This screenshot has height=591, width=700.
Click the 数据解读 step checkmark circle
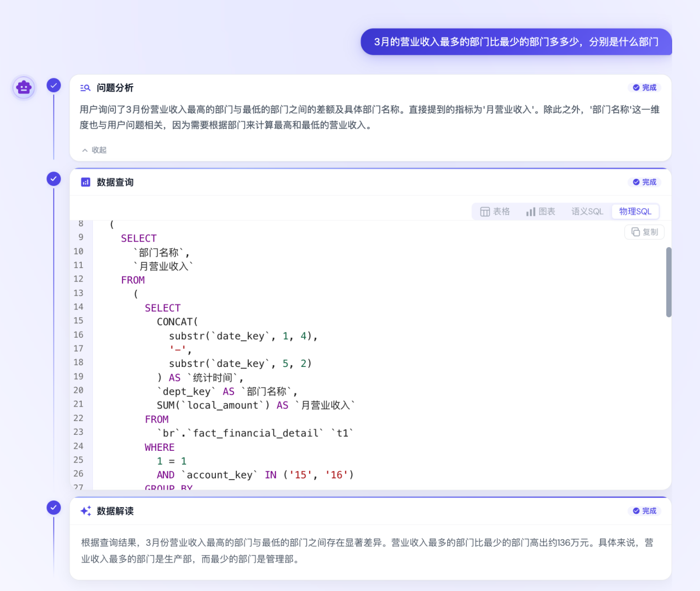pos(54,508)
